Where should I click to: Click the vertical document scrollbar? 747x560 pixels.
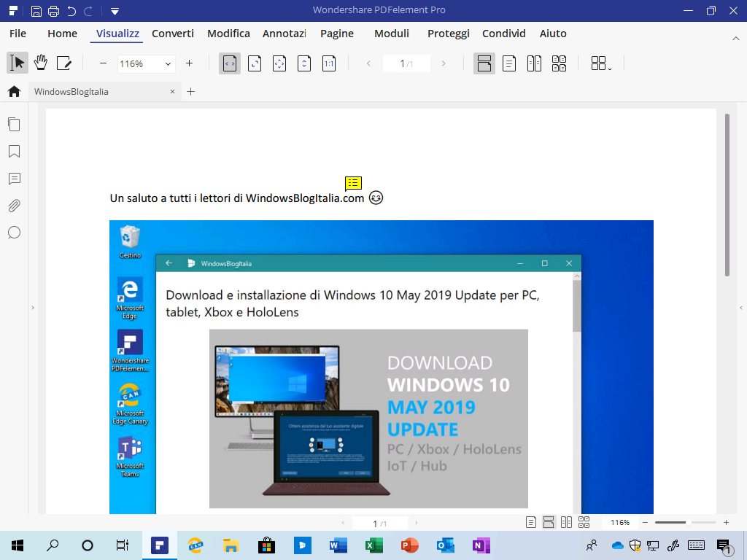[727, 195]
